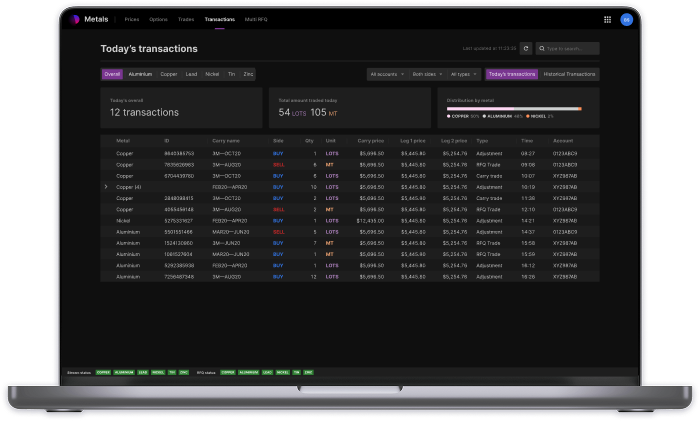Open the apps grid menu
The width and height of the screenshot is (700, 422).
607,19
